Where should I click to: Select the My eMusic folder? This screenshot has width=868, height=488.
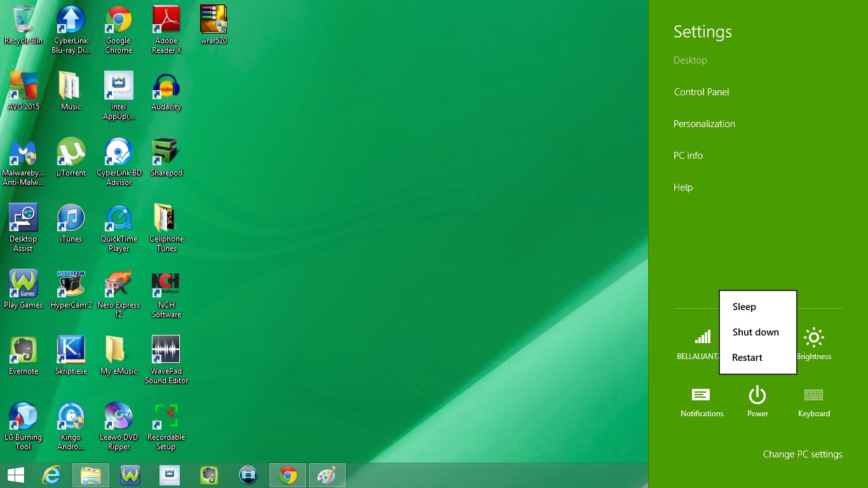119,355
